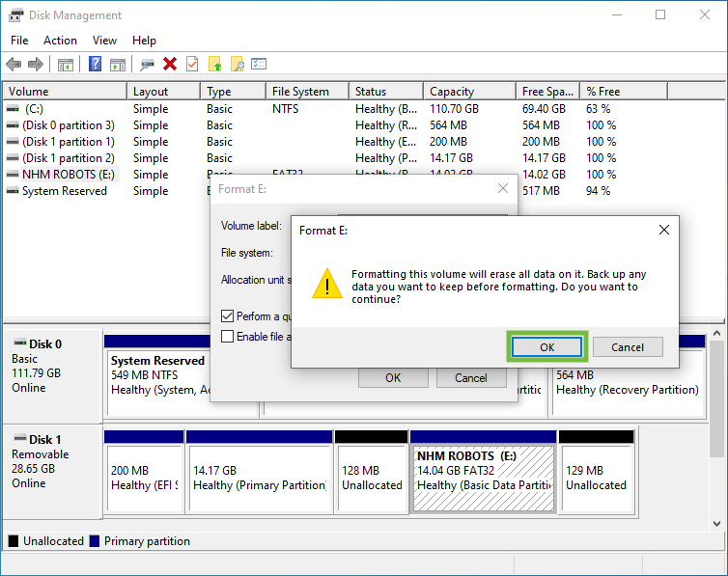Sort by the Layout column header
The image size is (728, 576).
164,92
